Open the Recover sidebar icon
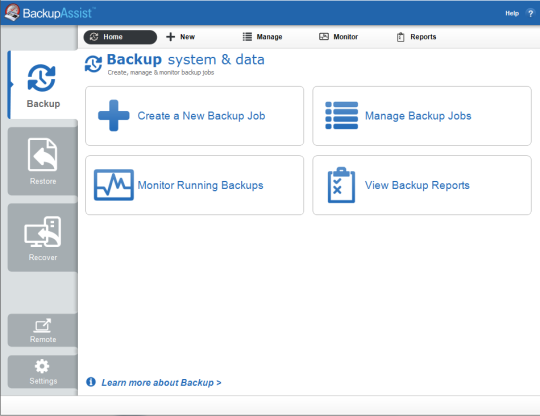Image resolution: width=540 pixels, height=416 pixels. (43, 231)
